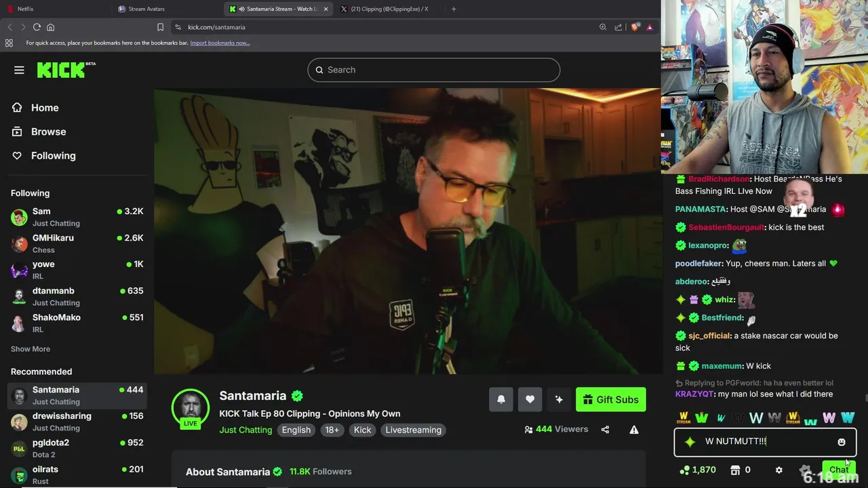Click the green sparkle icon in chat input
Viewport: 868px width, 488px height.
[690, 442]
